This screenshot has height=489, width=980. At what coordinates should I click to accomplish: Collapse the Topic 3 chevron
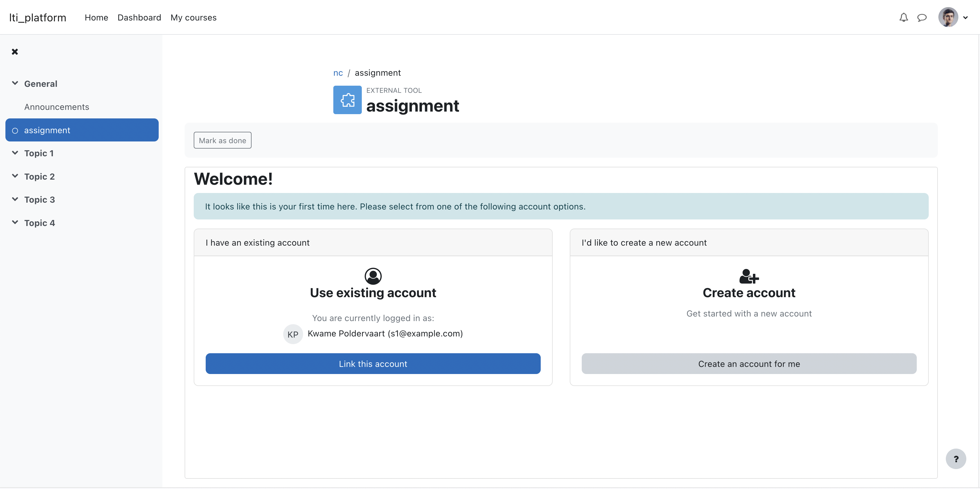[x=15, y=199]
